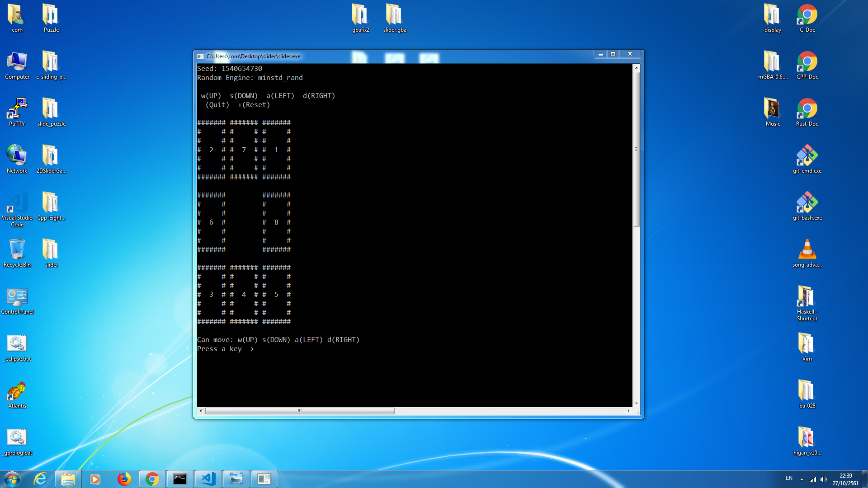Click the EN language indicator
This screenshot has width=868, height=488.
(789, 478)
